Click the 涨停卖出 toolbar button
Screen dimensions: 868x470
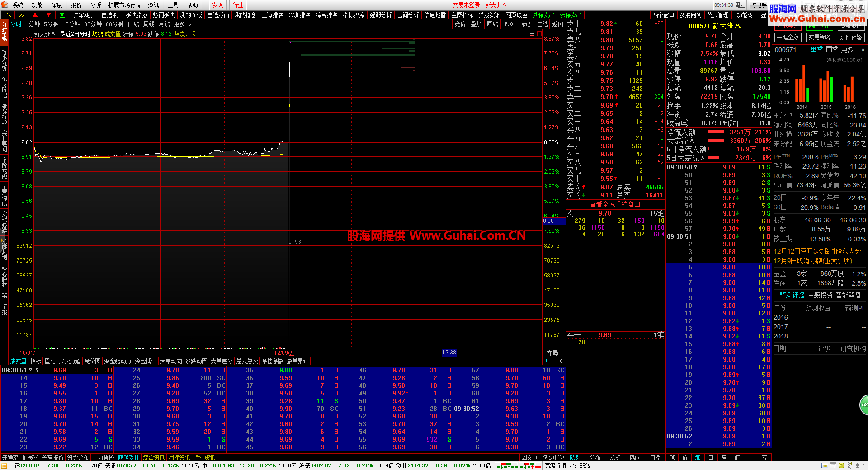(571, 15)
